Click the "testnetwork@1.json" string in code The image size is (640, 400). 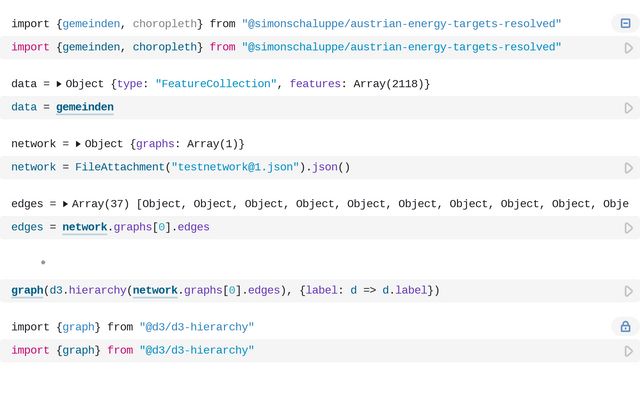pos(235,168)
